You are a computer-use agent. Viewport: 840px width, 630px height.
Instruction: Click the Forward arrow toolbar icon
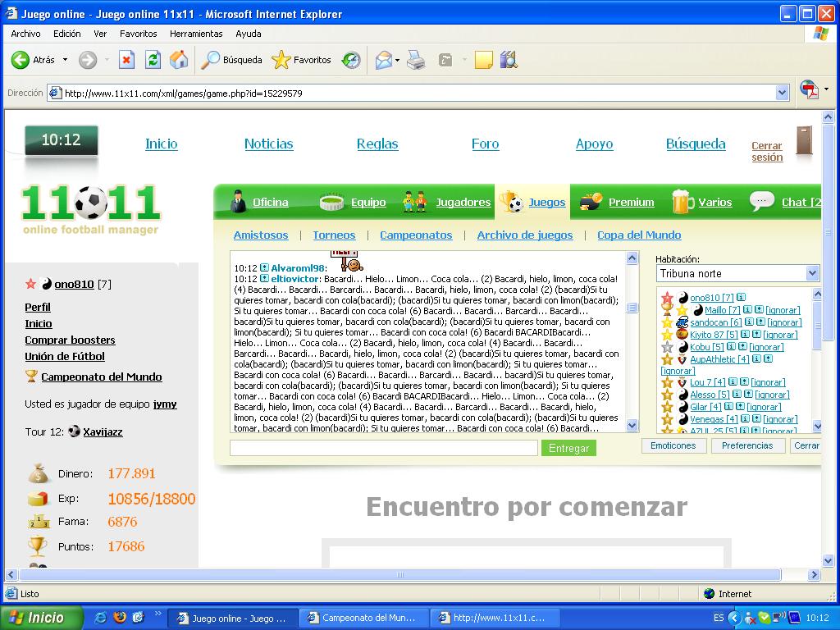[x=88, y=60]
